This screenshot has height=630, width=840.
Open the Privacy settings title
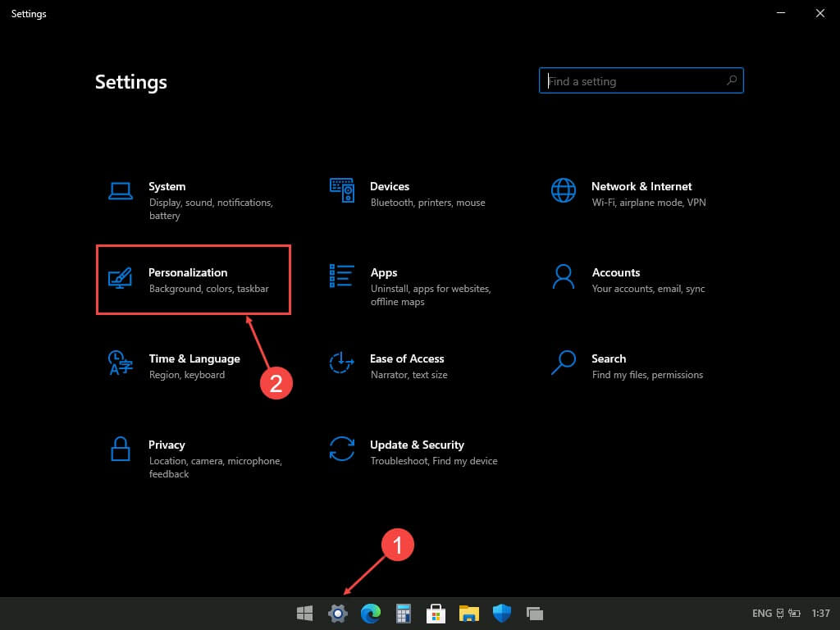[167, 445]
